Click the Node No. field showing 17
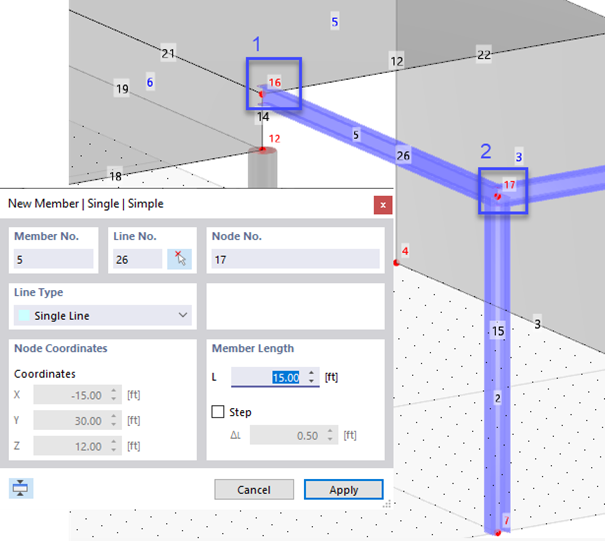The width and height of the screenshot is (605, 541). (296, 259)
